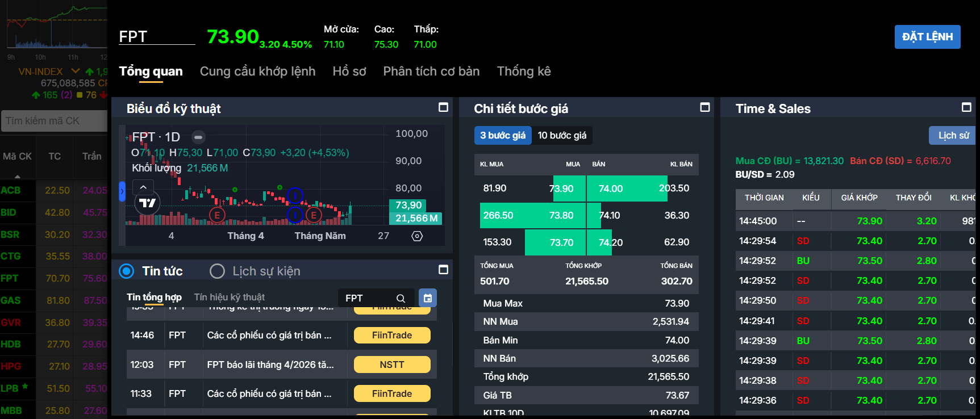The width and height of the screenshot is (980, 419).
Task: Click the GIÁ KHỚP column header
Action: [x=859, y=198]
